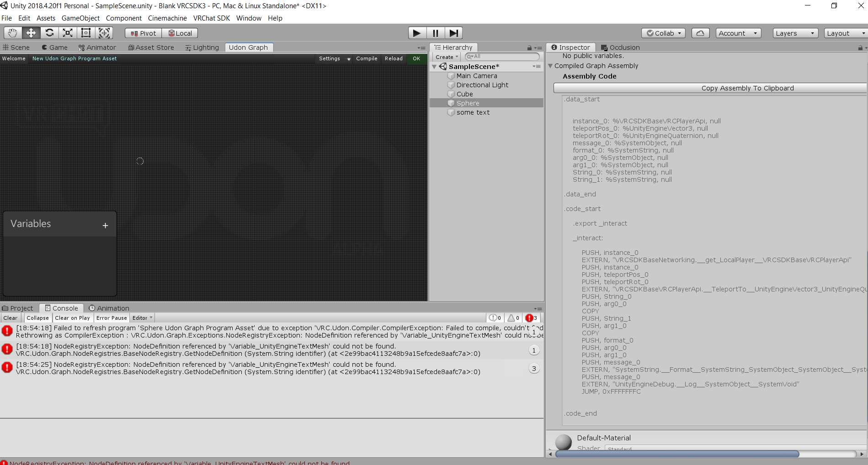Click the Step forward button
This screenshot has width=868, height=465.
[x=453, y=33]
